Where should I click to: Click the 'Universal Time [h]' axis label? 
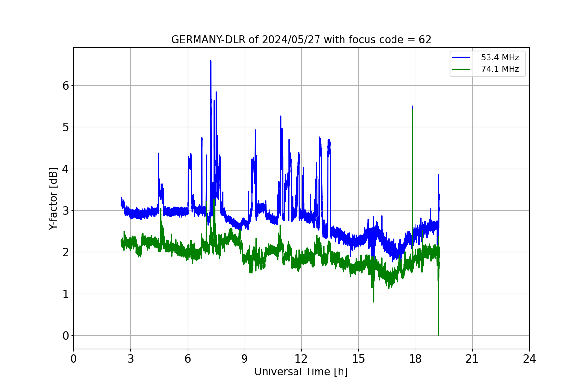[301, 372]
